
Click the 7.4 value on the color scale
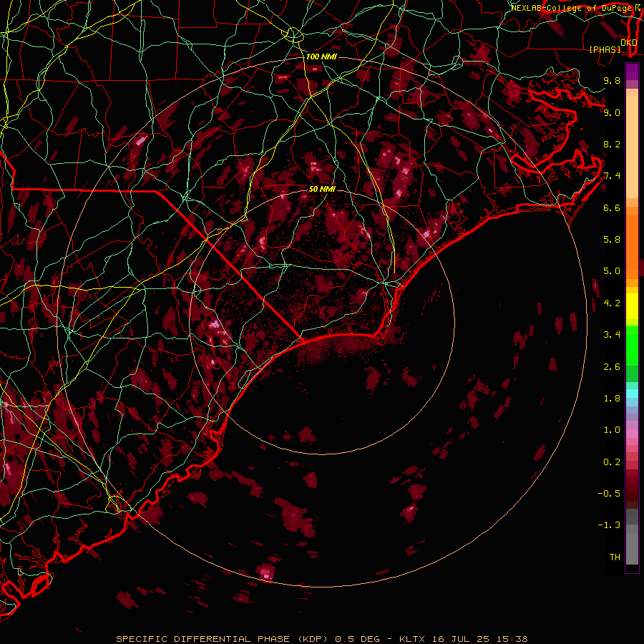(x=612, y=176)
